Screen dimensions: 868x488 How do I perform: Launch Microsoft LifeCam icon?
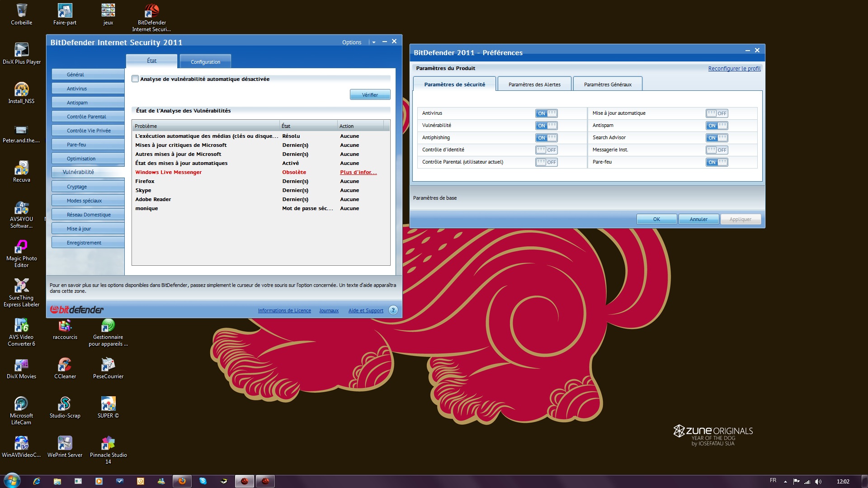(x=21, y=411)
